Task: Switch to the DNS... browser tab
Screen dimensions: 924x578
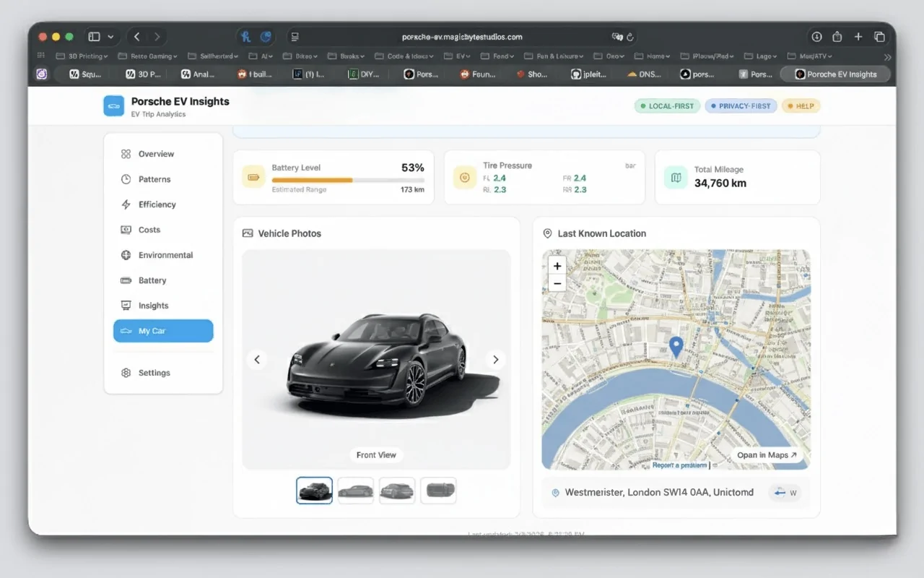Action: [643, 74]
